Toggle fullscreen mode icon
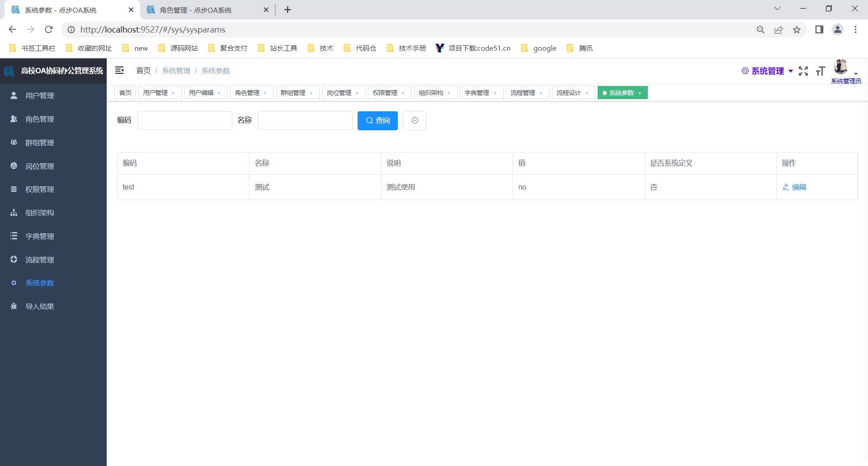This screenshot has width=868, height=466. (x=803, y=71)
